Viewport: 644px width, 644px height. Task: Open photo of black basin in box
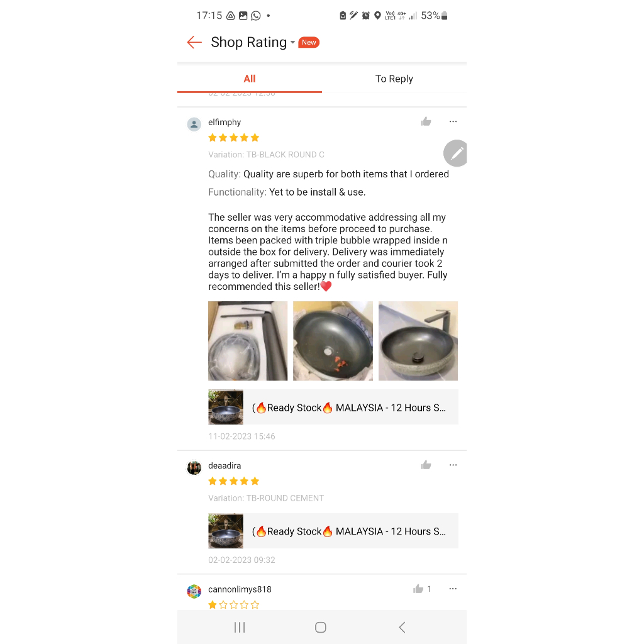coord(333,341)
